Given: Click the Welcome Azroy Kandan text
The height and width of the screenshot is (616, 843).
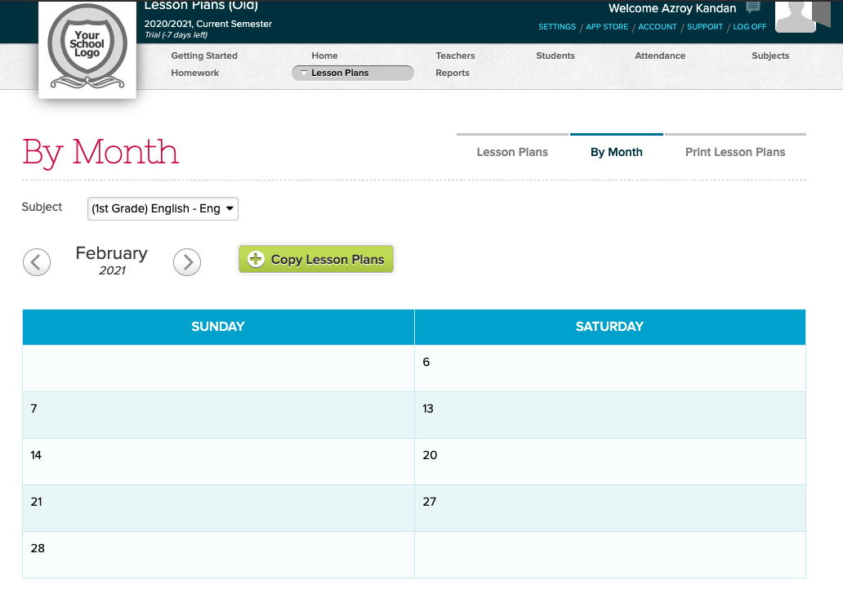Looking at the screenshot, I should (672, 8).
